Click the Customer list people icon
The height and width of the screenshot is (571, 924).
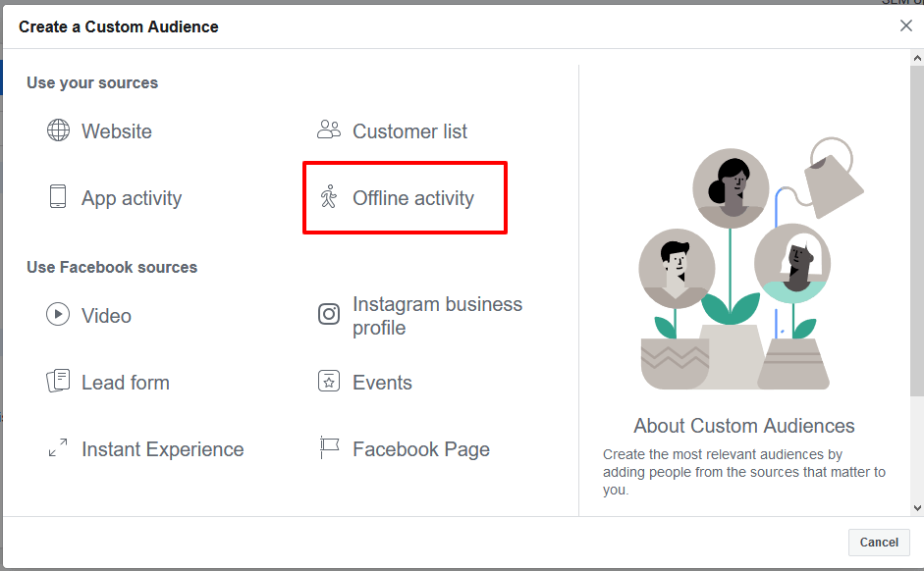coord(329,130)
